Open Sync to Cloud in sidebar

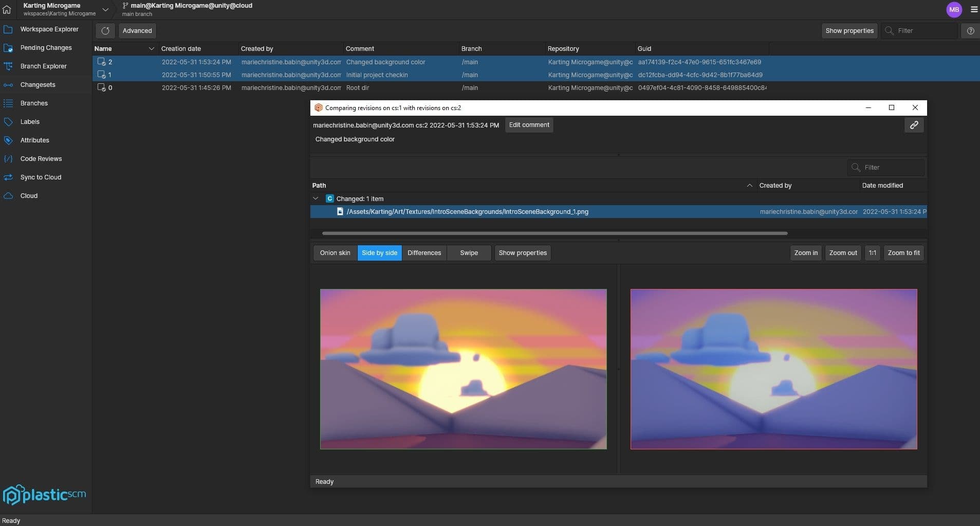point(41,177)
